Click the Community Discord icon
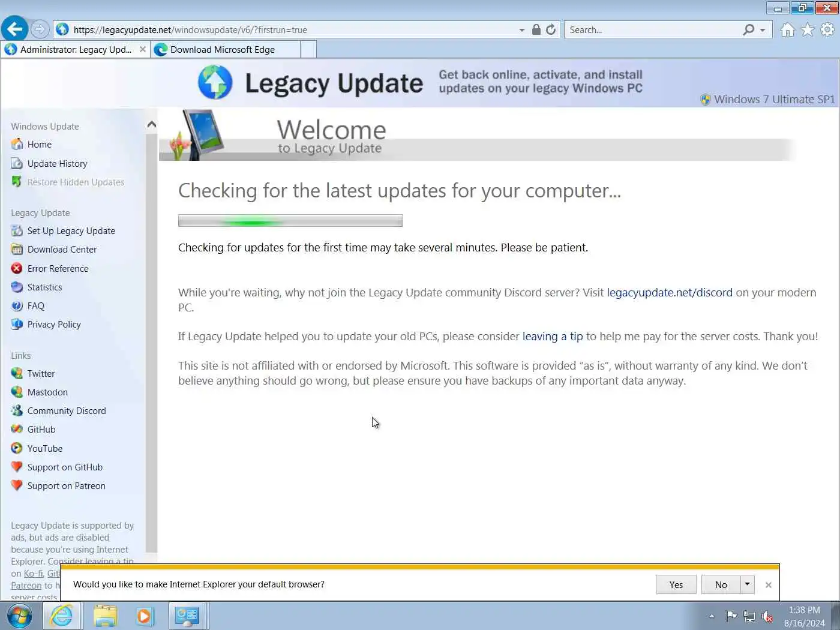The width and height of the screenshot is (840, 630). (x=17, y=410)
